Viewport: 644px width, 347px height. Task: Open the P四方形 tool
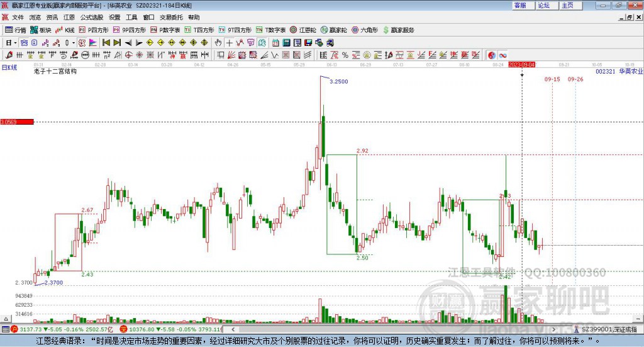94,30
